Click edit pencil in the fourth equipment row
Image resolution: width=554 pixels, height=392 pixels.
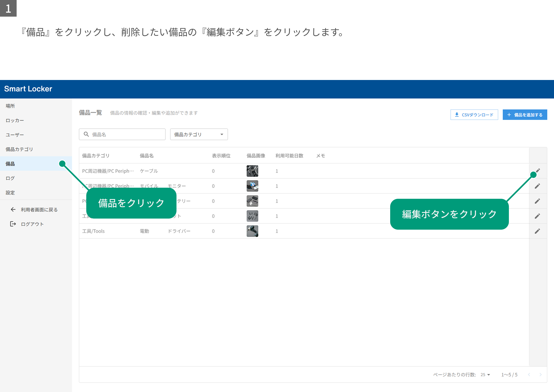tap(537, 216)
